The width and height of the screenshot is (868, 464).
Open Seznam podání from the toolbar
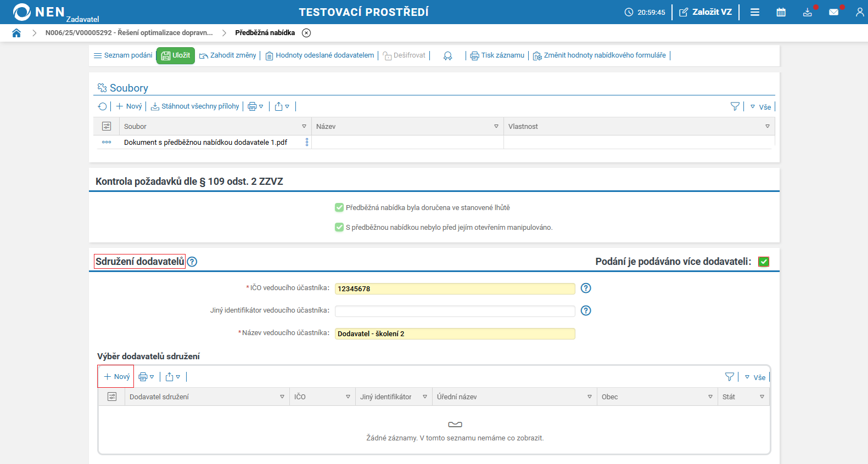(x=123, y=55)
